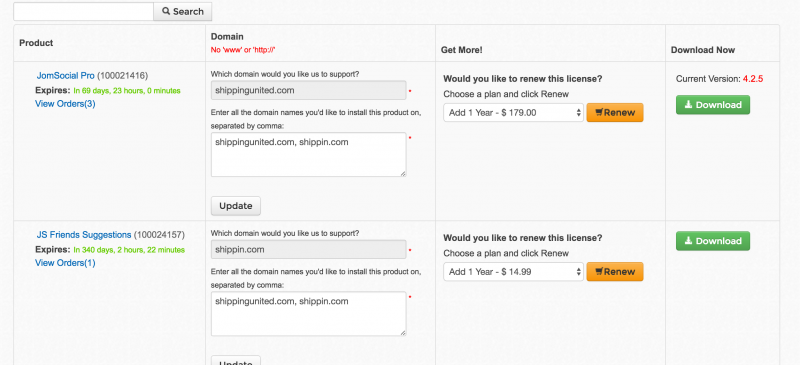Open View Orders(1) for JS Friends Suggestions
Image resolution: width=800 pixels, height=365 pixels.
coord(65,263)
